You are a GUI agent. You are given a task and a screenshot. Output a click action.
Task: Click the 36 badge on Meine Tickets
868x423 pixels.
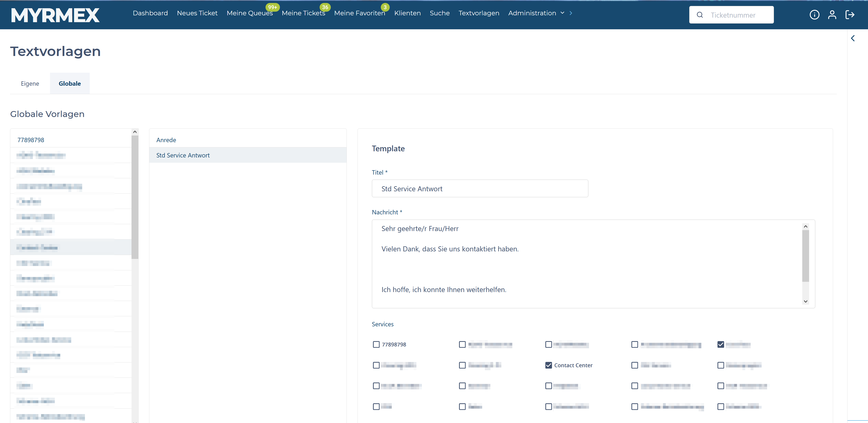(x=325, y=7)
